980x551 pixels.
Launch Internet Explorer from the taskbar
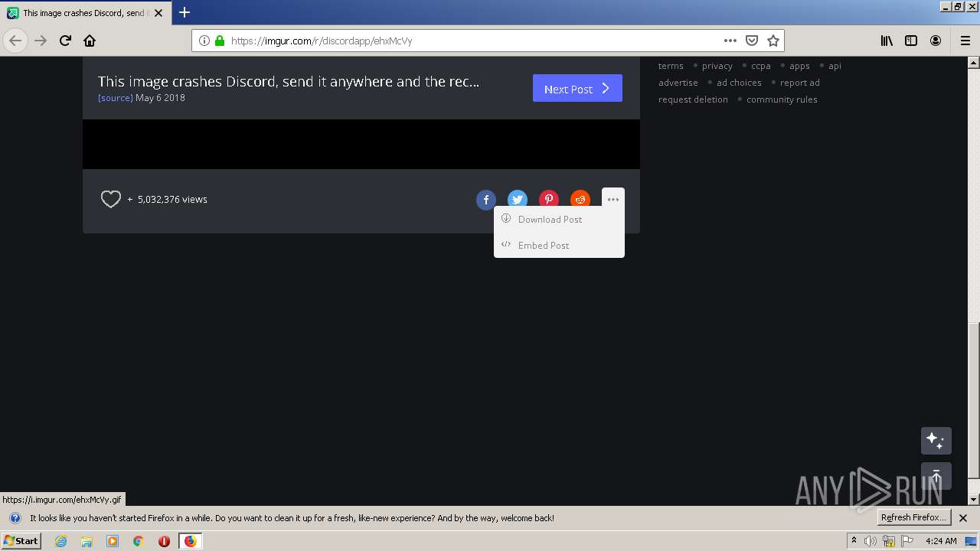[61, 541]
